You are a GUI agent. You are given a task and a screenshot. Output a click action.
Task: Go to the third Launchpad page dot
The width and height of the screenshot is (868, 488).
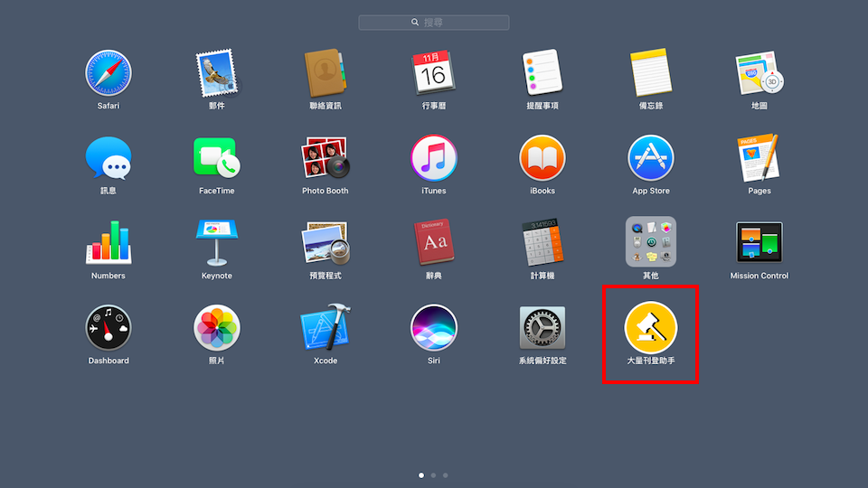pyautogui.click(x=446, y=474)
